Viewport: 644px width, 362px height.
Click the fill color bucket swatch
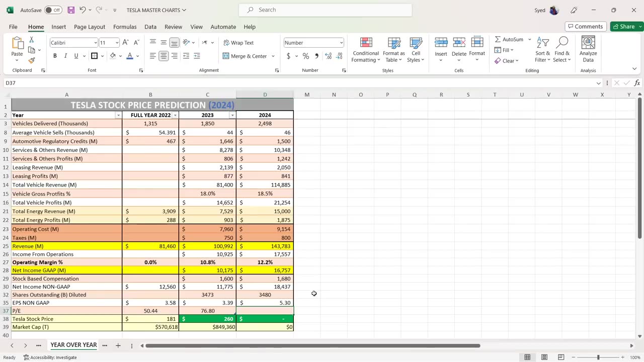tap(113, 56)
